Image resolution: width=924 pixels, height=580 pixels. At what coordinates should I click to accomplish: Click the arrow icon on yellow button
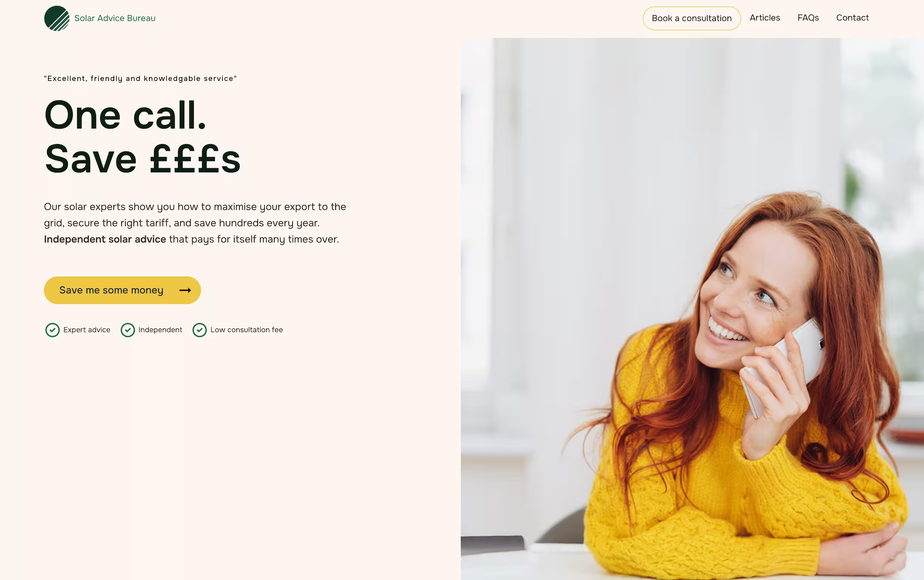click(x=185, y=290)
